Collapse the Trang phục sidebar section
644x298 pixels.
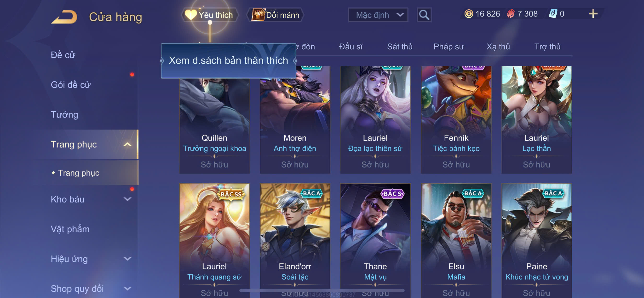click(127, 144)
